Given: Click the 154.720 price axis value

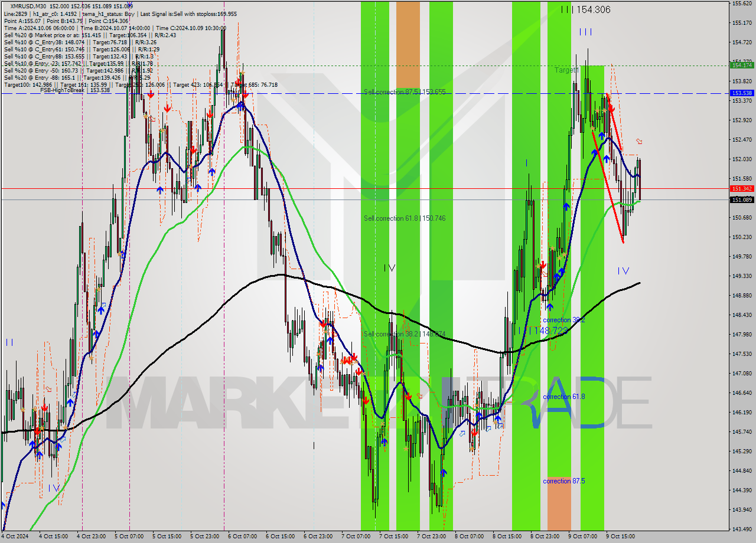Looking at the screenshot, I should pos(742,42).
